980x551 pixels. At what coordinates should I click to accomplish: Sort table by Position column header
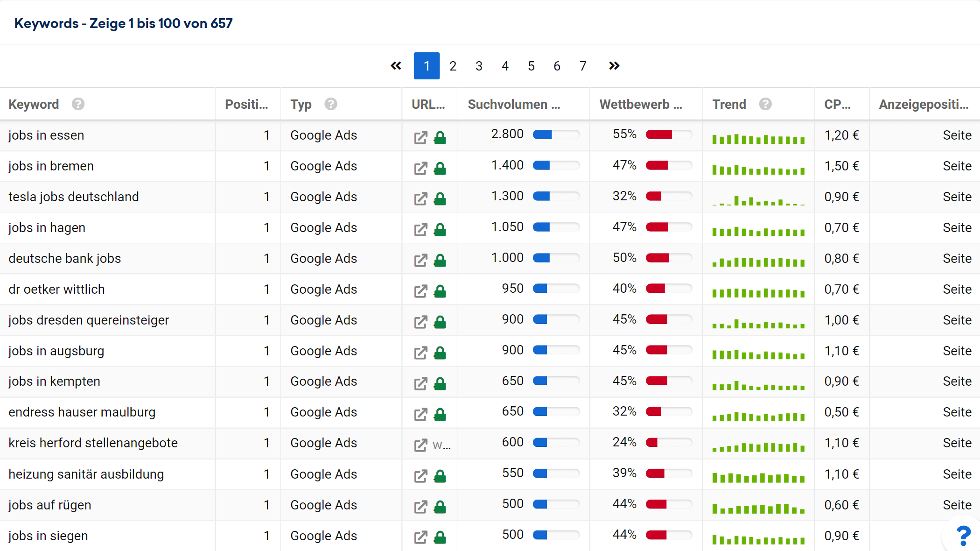point(246,104)
